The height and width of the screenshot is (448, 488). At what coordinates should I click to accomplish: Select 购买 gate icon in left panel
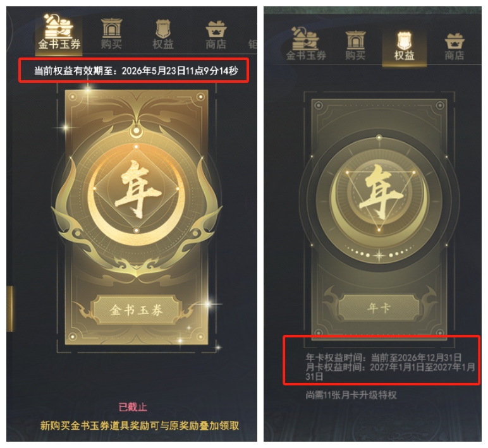point(111,28)
